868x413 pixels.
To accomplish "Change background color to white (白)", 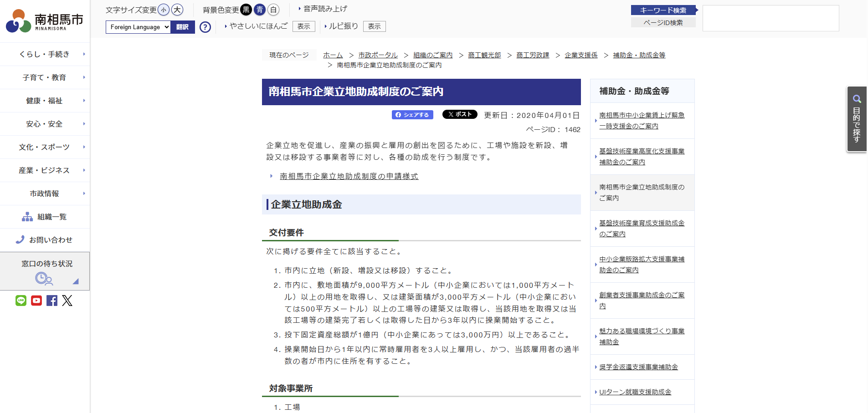I will pyautogui.click(x=273, y=10).
